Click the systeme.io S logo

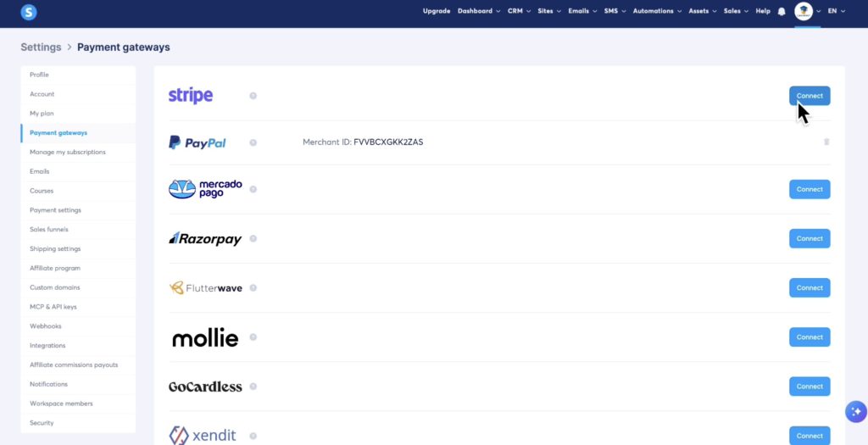29,12
